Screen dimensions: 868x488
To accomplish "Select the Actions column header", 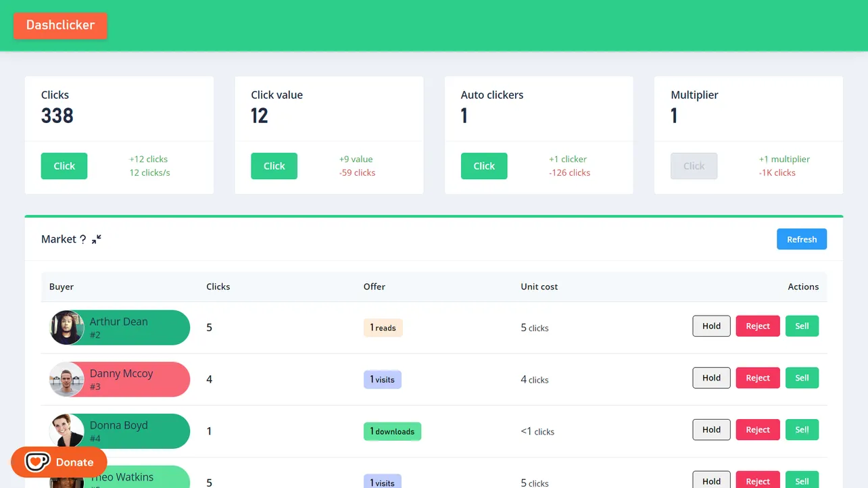I will [803, 287].
